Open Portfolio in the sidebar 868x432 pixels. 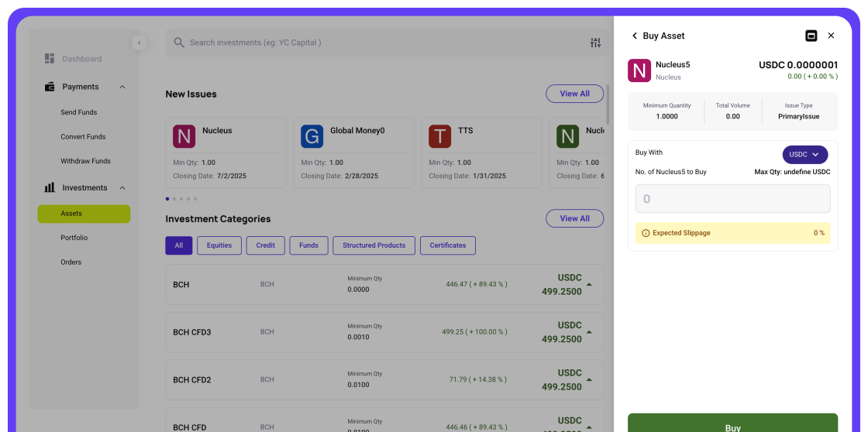pyautogui.click(x=74, y=238)
